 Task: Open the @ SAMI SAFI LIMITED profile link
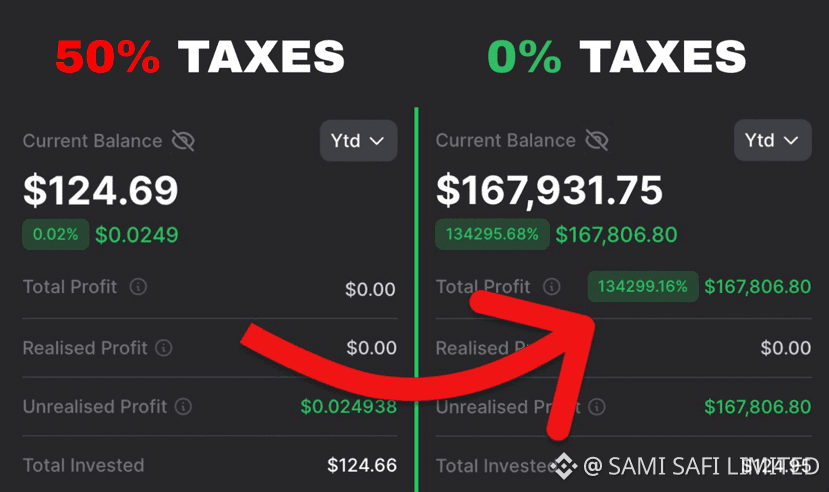(x=700, y=465)
